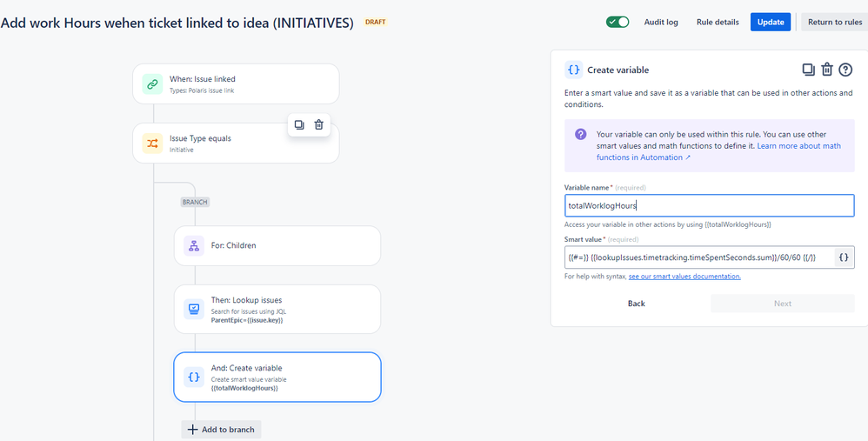Open Learn more about math functions link
Image resolution: width=868 pixels, height=441 pixels.
coord(718,151)
